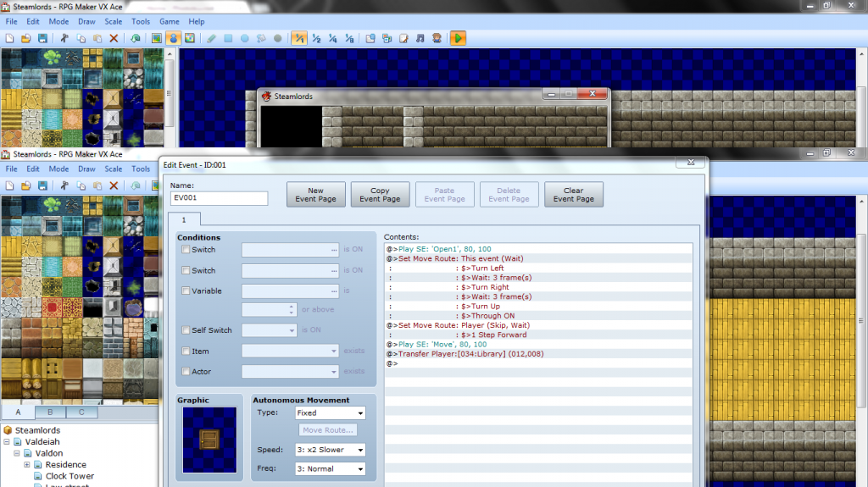Open Help menu in upper window
This screenshot has width=868, height=487.
point(196,21)
